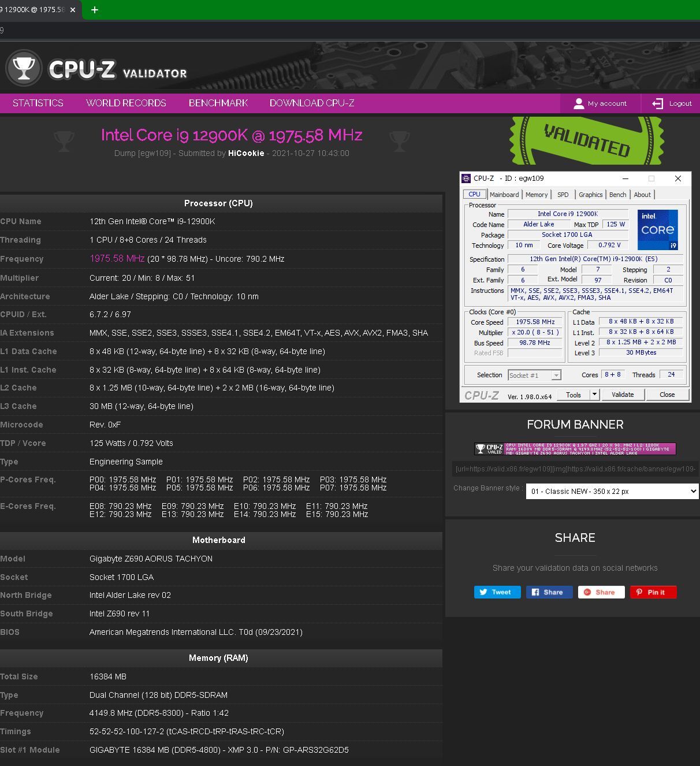Click the Engineering Sample type value

point(126,462)
